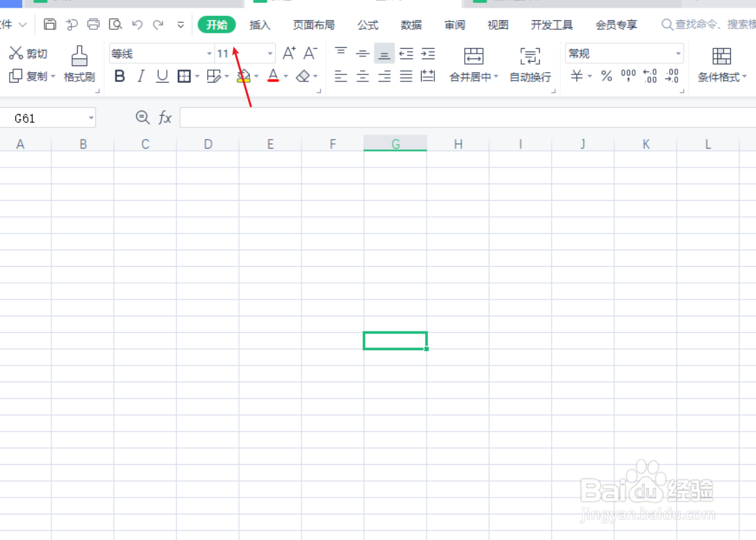Open the 插入 (Insert) ribbon tab
Image resolution: width=756 pixels, height=540 pixels.
click(260, 24)
